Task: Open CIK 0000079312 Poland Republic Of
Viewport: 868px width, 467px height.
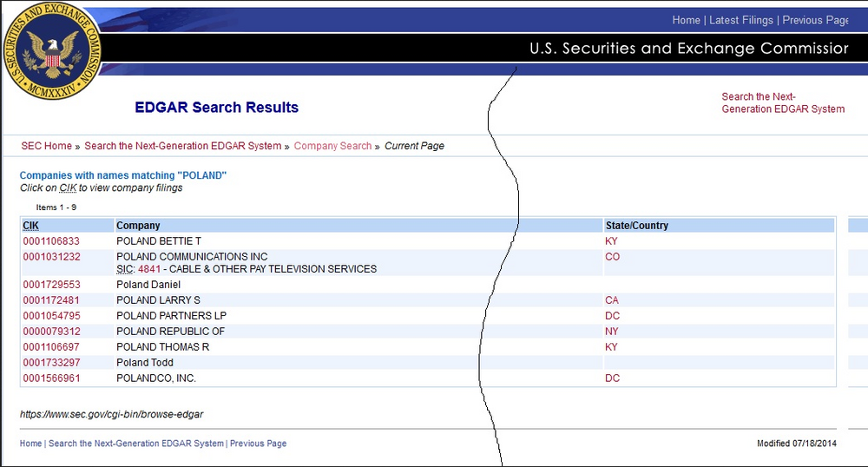Action: point(51,332)
